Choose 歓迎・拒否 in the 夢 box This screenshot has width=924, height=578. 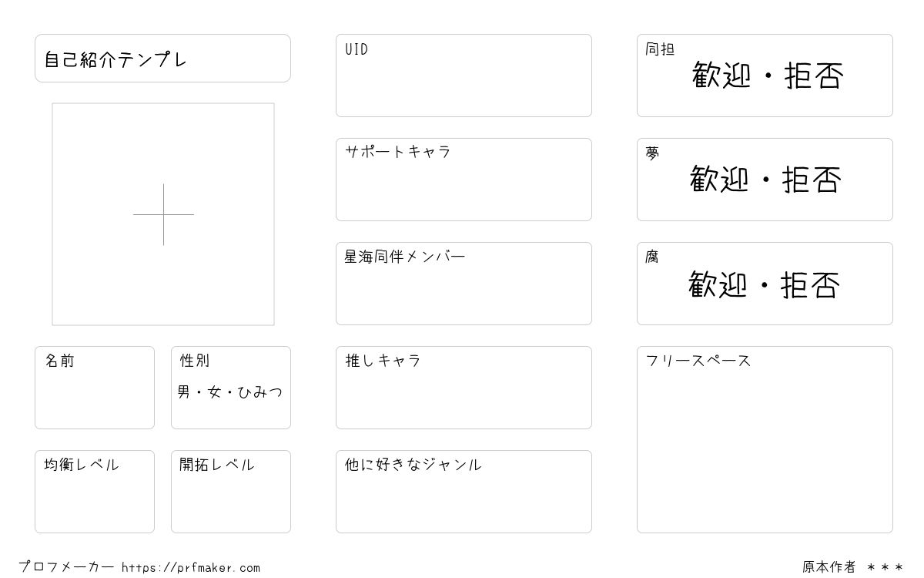[765, 180]
